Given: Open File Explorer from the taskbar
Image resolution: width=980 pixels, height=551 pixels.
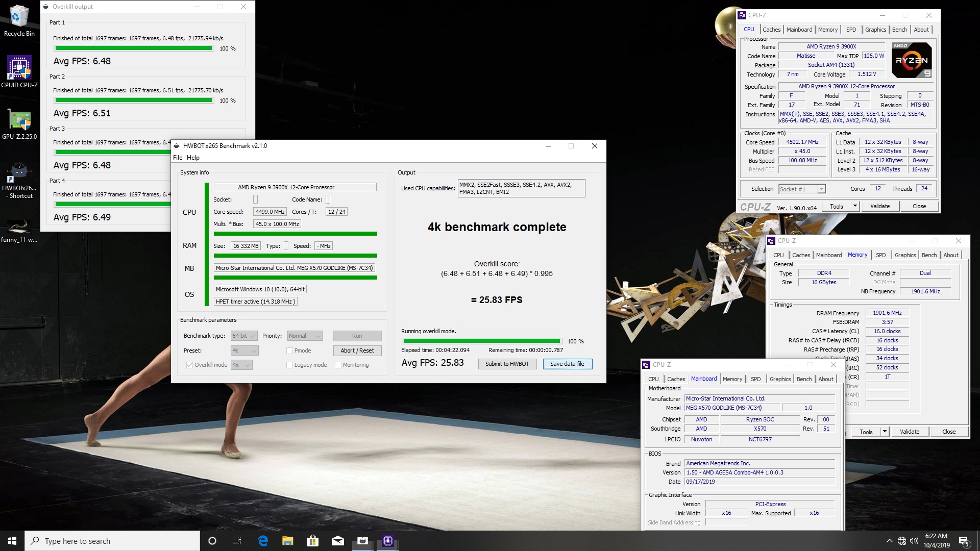Looking at the screenshot, I should [288, 541].
